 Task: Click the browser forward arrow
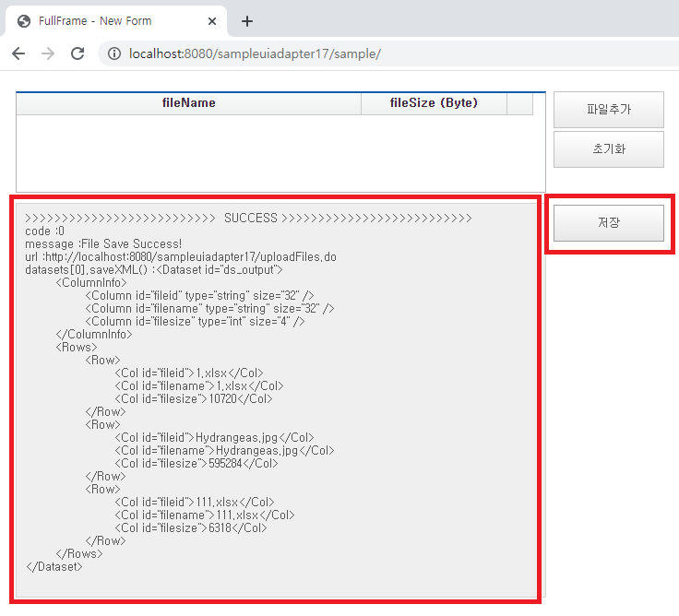click(x=48, y=53)
